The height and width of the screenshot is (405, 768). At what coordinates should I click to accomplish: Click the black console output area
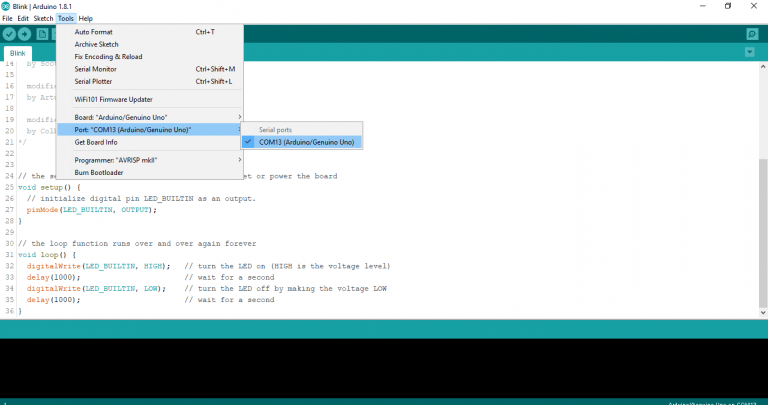(x=384, y=368)
